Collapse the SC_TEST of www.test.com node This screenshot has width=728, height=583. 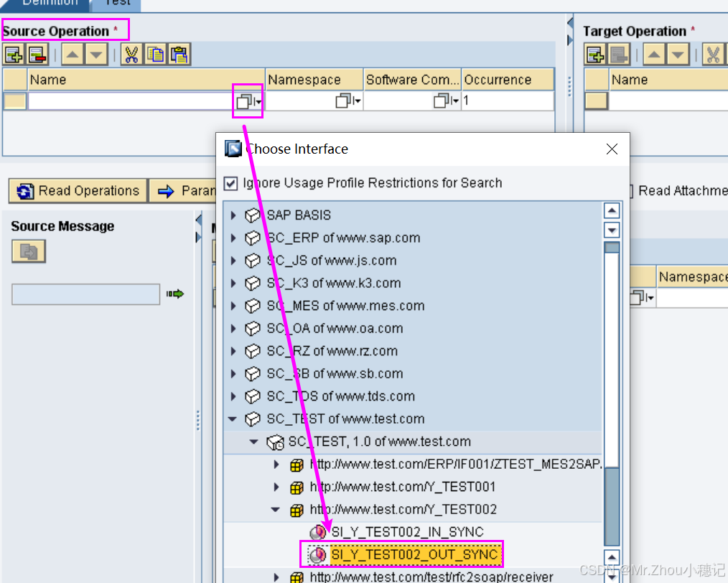coord(232,418)
